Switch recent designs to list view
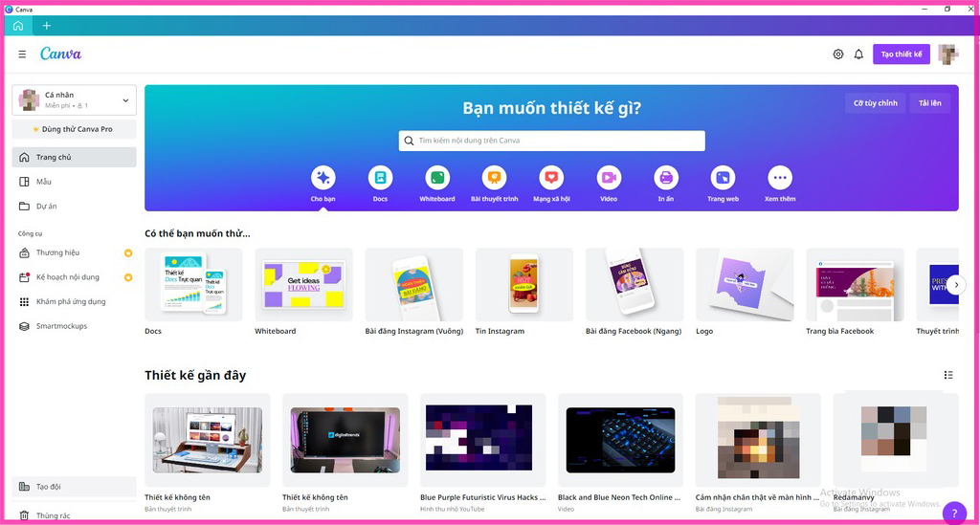The width and height of the screenshot is (980, 525). [948, 375]
